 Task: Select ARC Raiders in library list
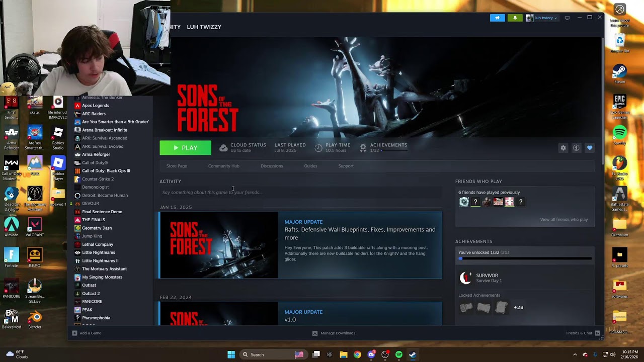[94, 114]
